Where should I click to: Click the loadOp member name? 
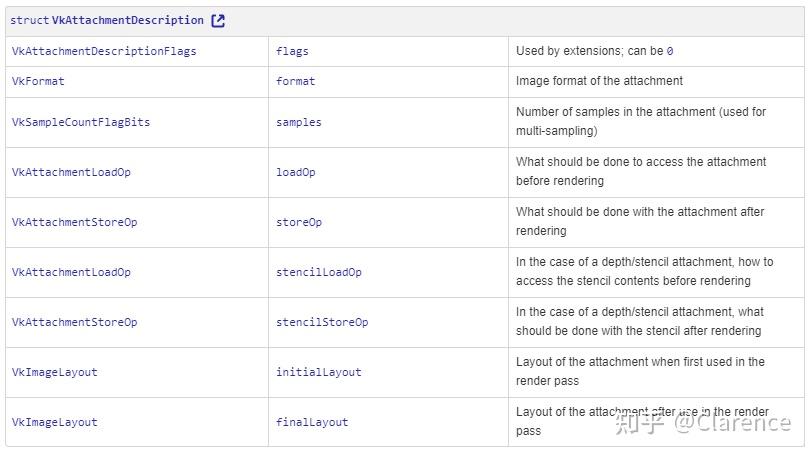coord(296,172)
